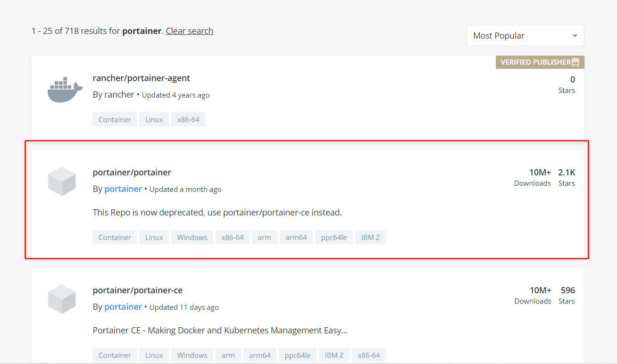Viewport: 617px width, 364px height.
Task: Click the '2.1K Stars' count
Action: point(567,177)
